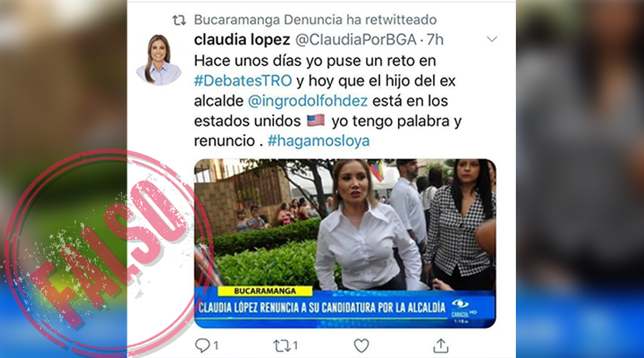The image size is (644, 358).
Task: Open the @ingrodolfohdez mention
Action: tap(308, 101)
